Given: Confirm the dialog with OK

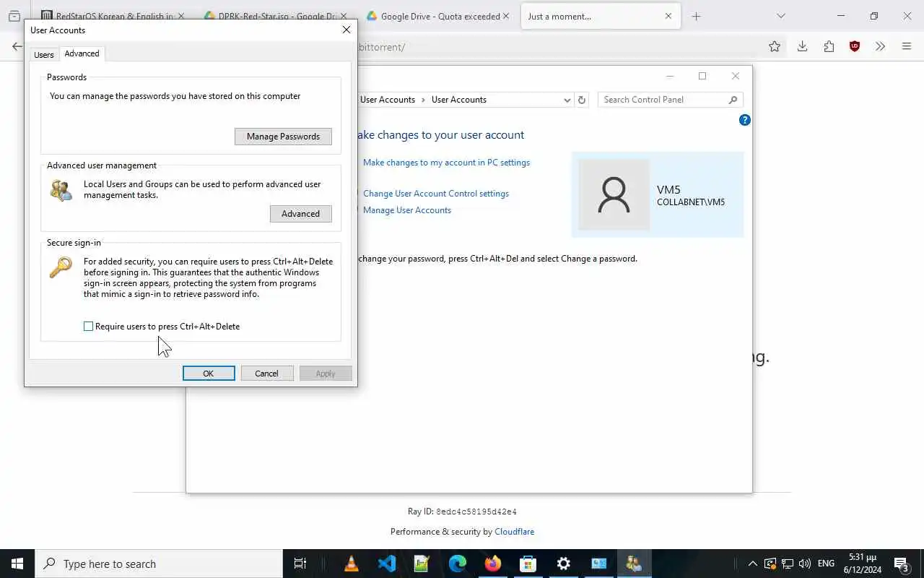Looking at the screenshot, I should [x=209, y=374].
